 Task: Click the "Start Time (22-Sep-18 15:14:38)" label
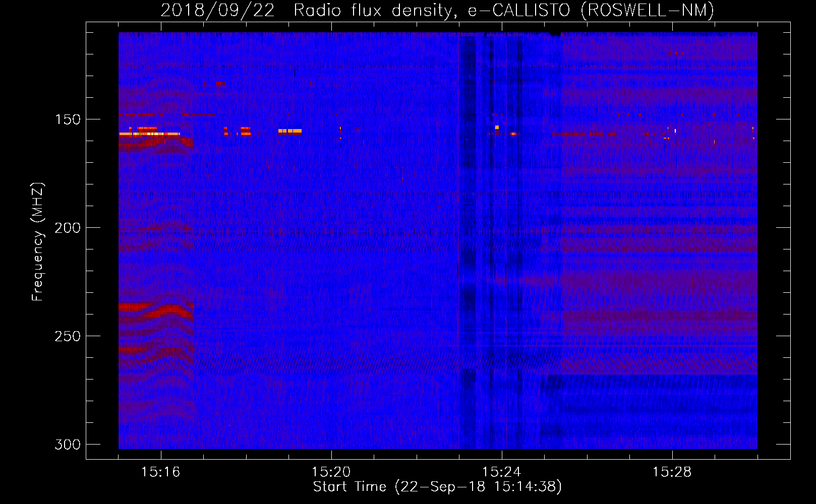tap(437, 487)
